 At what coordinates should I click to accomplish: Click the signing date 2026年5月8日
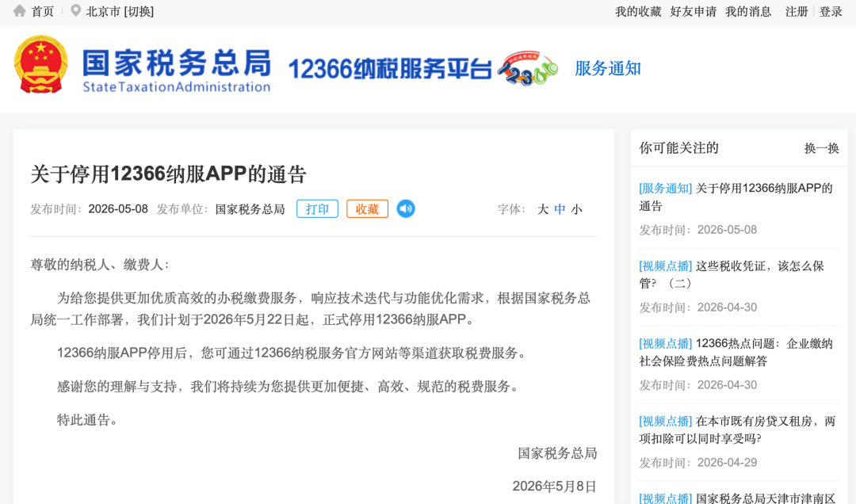pos(554,486)
